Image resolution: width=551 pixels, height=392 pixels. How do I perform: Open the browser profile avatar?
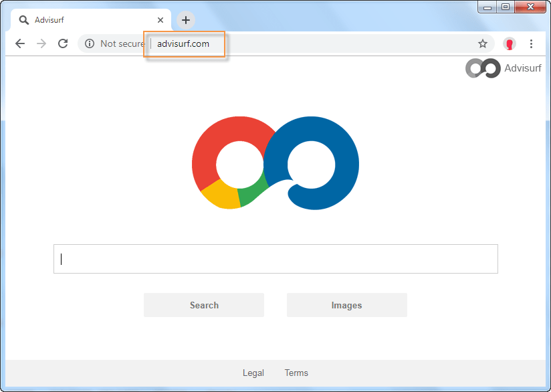(x=509, y=43)
